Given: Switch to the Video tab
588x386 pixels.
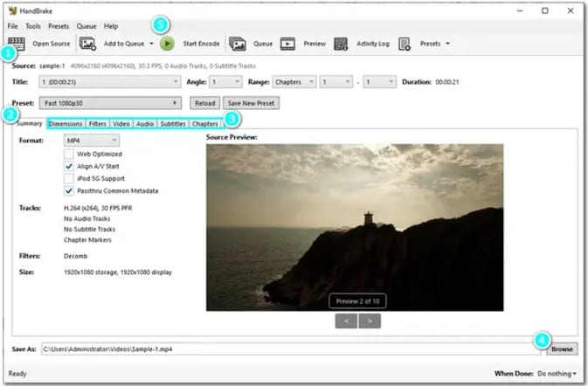Looking at the screenshot, I should 121,124.
